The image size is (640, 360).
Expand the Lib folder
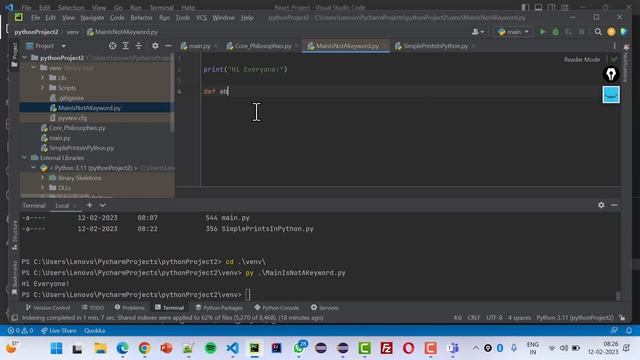pos(42,78)
